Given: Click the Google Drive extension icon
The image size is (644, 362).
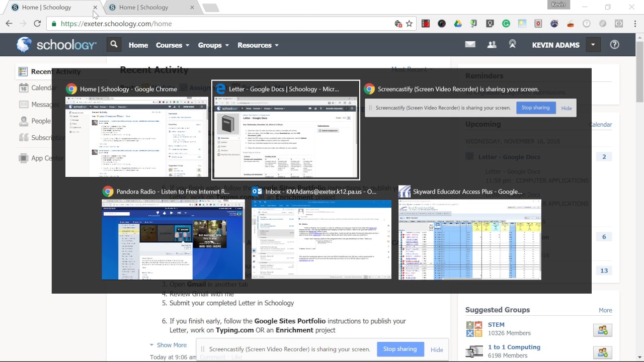Looking at the screenshot, I should tap(458, 24).
